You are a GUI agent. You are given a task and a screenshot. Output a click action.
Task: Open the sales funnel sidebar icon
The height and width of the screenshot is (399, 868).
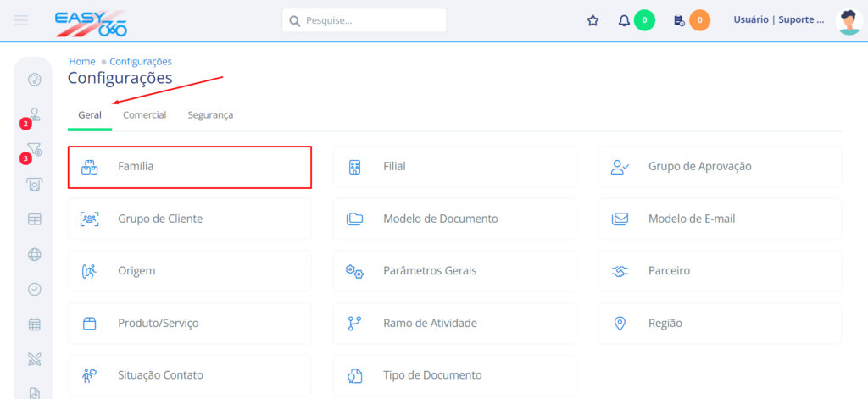[34, 149]
